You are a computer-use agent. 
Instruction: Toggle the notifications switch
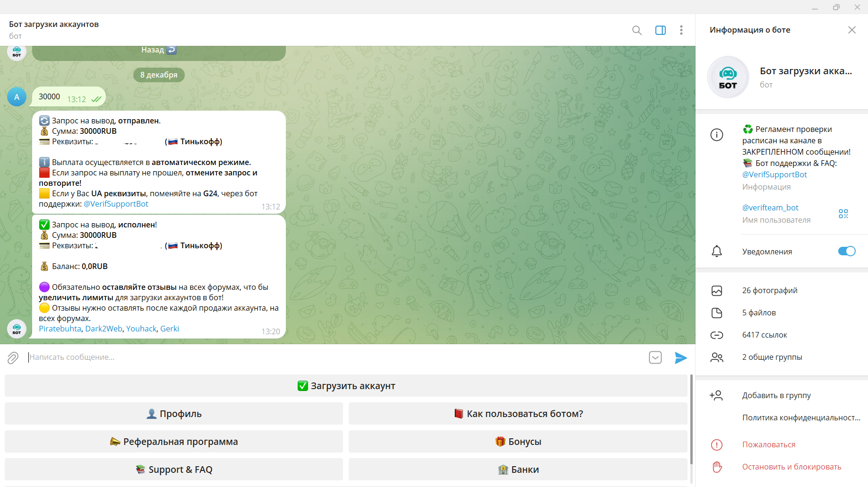[x=846, y=251]
